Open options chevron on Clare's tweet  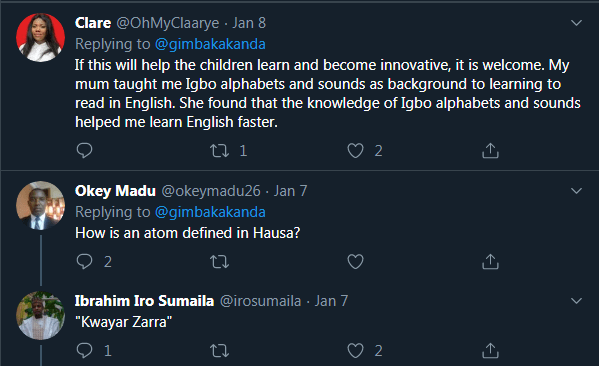tap(576, 23)
